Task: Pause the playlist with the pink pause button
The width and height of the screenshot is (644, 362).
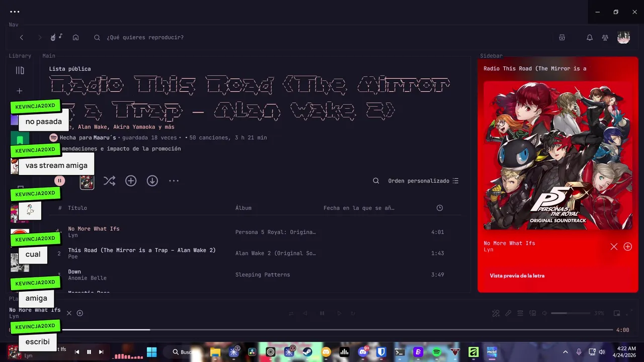Action: click(x=60, y=180)
